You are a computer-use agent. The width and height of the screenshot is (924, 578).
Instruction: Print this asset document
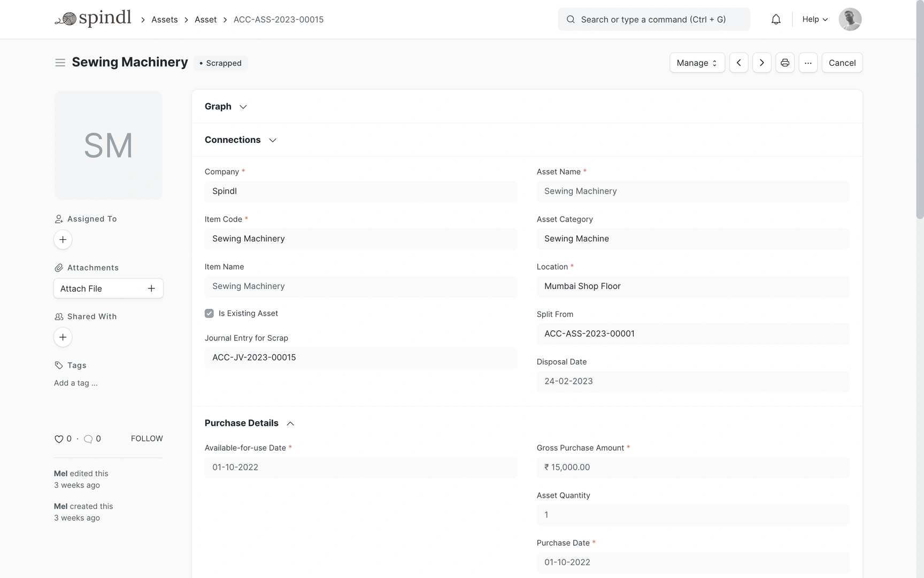tap(784, 63)
